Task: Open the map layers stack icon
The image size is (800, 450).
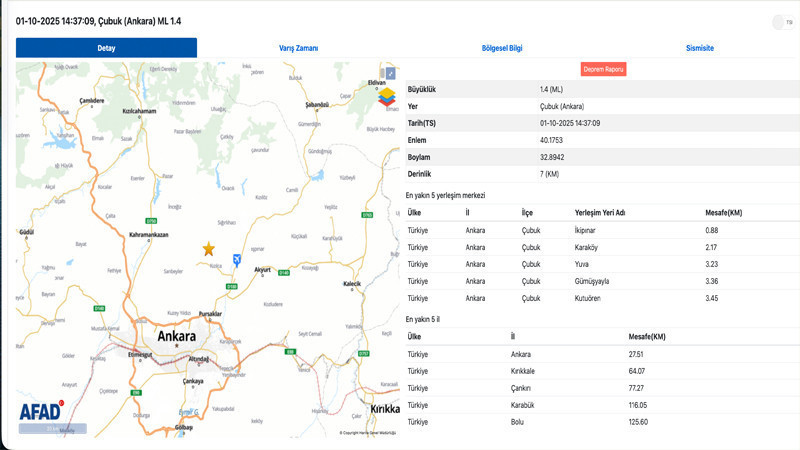Action: tap(387, 97)
